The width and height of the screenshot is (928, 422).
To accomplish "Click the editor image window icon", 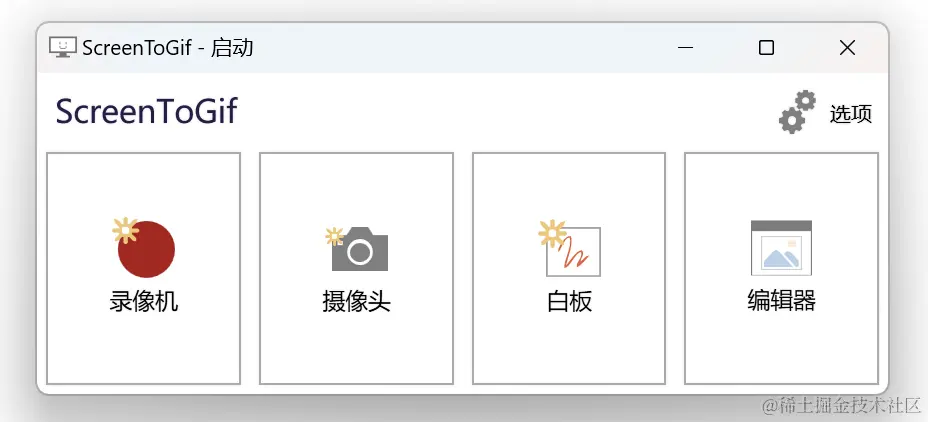I will [781, 248].
